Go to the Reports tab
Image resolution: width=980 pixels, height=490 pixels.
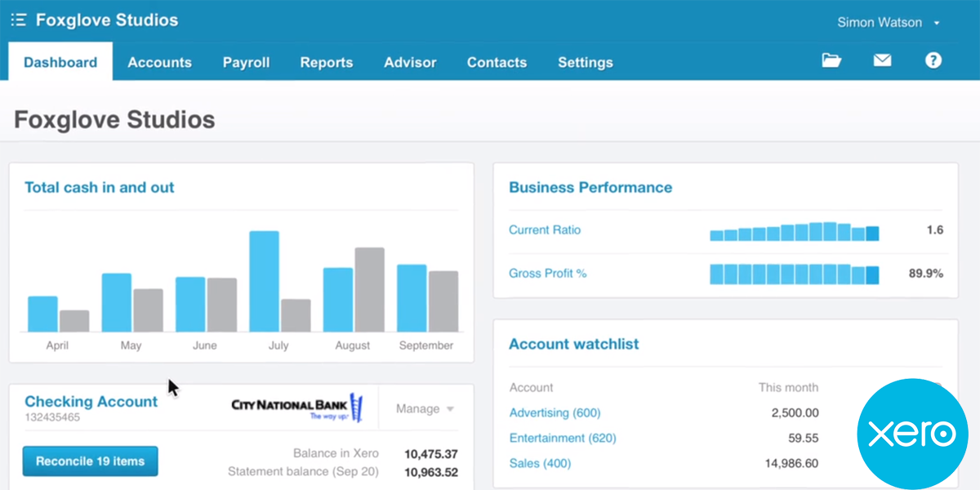pyautogui.click(x=326, y=62)
